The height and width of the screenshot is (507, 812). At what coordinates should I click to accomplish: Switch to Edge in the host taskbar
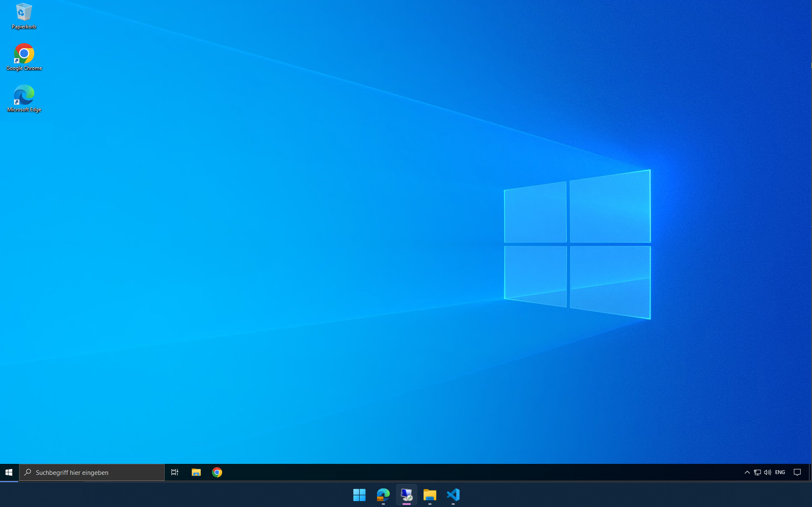383,495
